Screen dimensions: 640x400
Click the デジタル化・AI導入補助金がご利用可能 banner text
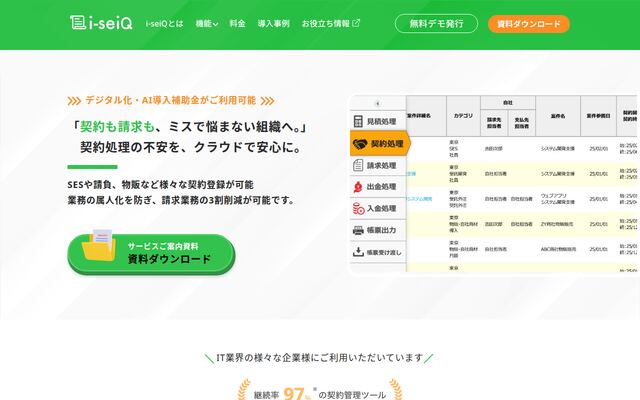click(x=171, y=100)
